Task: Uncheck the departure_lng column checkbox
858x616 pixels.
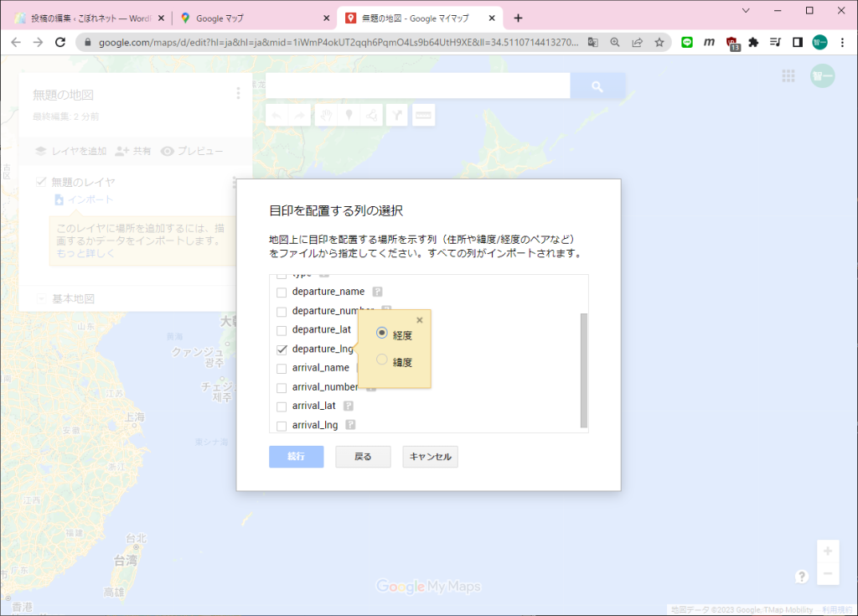Action: 282,349
